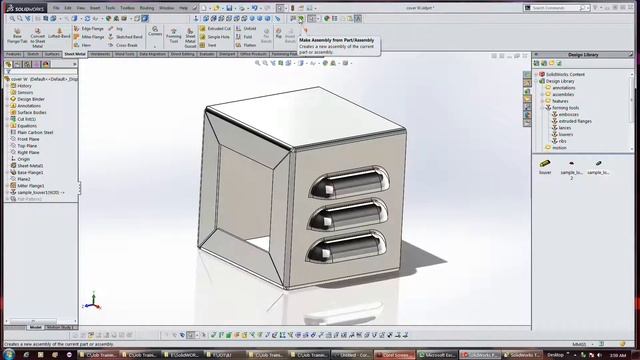Choose the Edge Flange tool
Viewport: 640px width, 360px height.
(x=89, y=29)
